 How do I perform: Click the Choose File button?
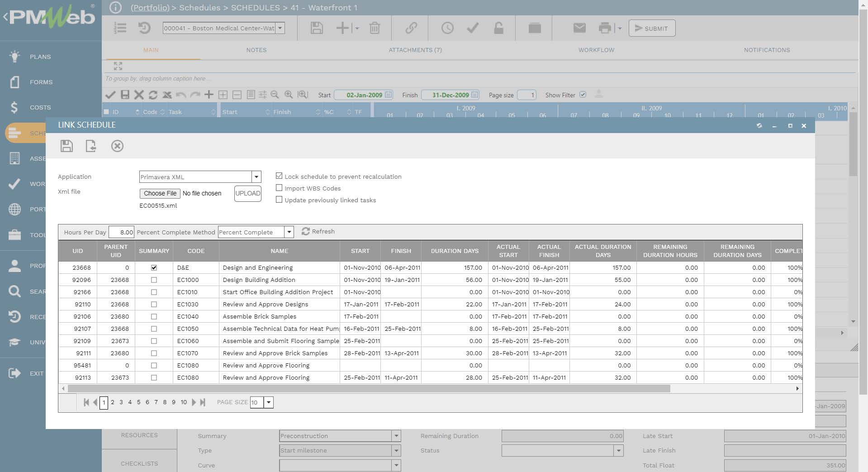click(160, 193)
